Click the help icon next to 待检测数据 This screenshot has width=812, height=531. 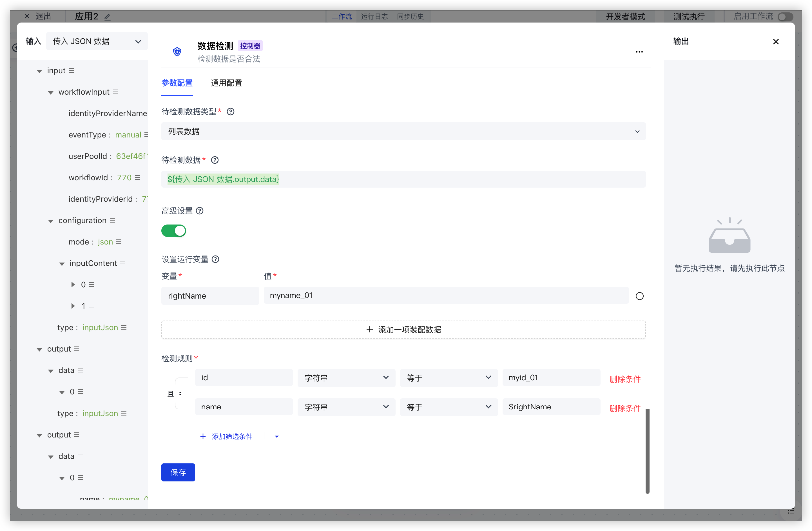[215, 160]
